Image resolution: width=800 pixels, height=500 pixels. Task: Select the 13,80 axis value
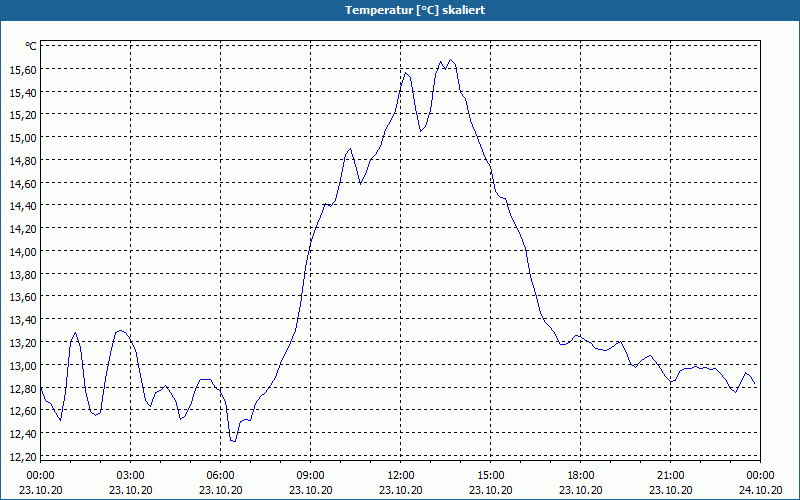coord(23,274)
